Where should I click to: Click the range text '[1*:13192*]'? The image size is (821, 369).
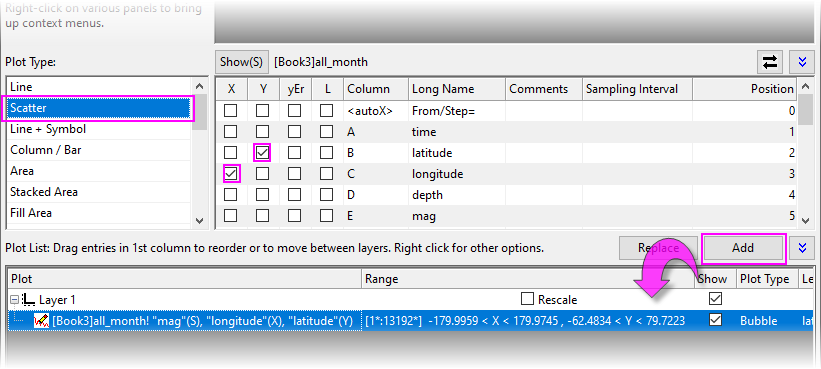click(393, 321)
